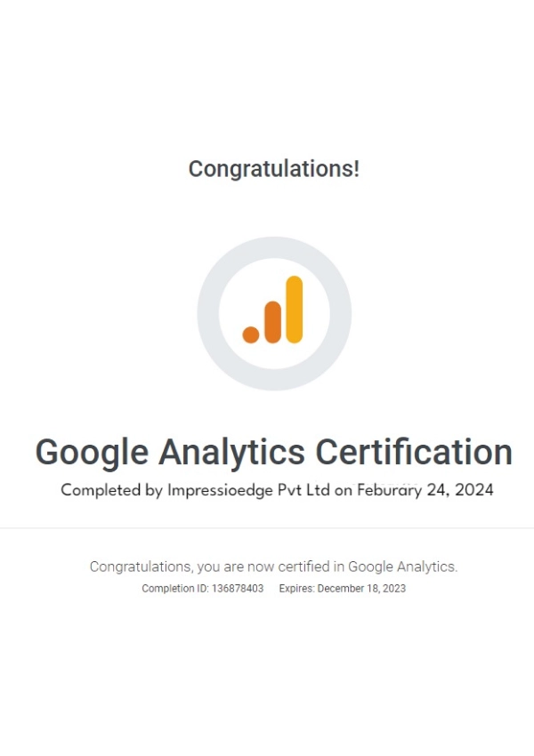
Task: Click the Congratulations! heading
Action: coord(274,169)
